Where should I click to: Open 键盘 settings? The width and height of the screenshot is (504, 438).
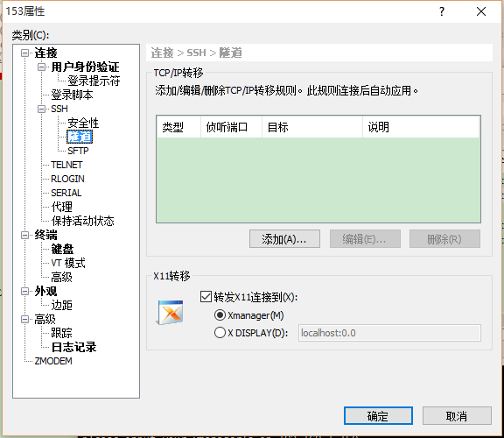tap(62, 249)
